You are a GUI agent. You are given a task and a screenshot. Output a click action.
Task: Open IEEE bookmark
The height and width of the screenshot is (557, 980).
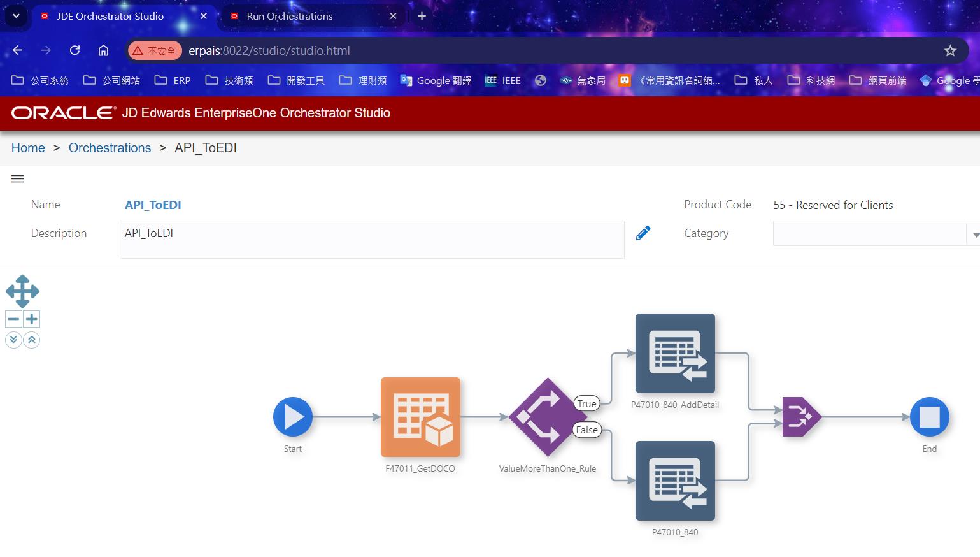(502, 80)
